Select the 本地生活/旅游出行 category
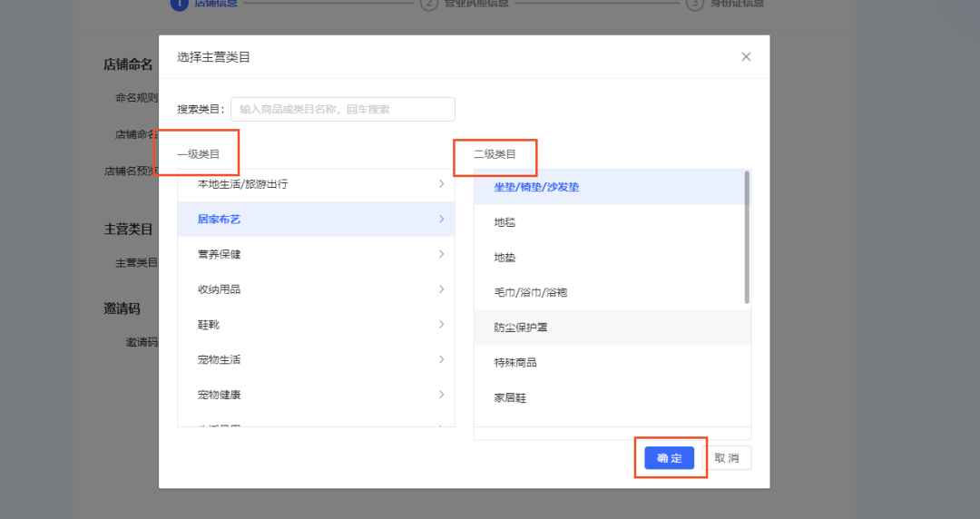The image size is (980, 519). (x=316, y=184)
